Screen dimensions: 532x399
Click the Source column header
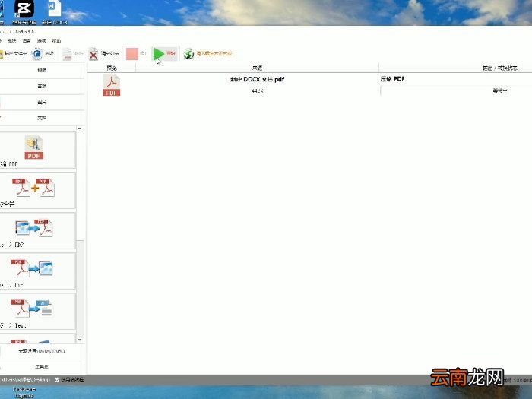pos(257,68)
